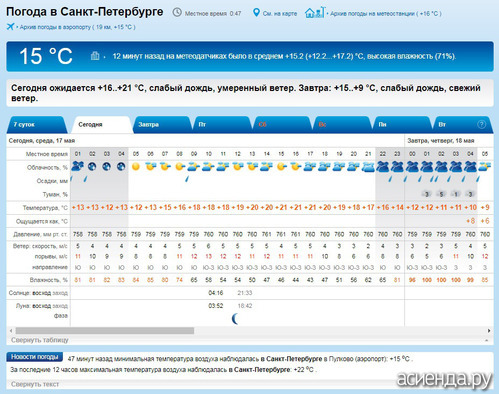Collapse table via Свернуть таблицу

pyautogui.click(x=40, y=340)
